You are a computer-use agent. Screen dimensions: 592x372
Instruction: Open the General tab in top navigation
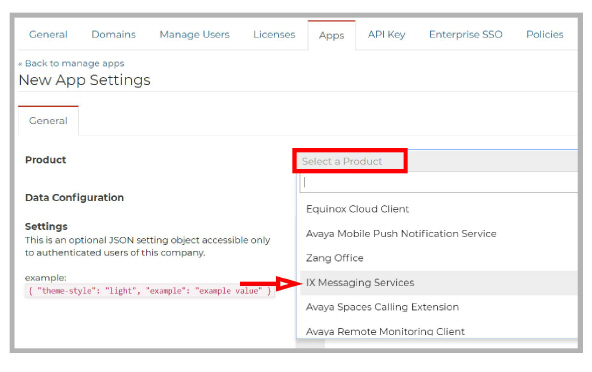click(x=48, y=34)
